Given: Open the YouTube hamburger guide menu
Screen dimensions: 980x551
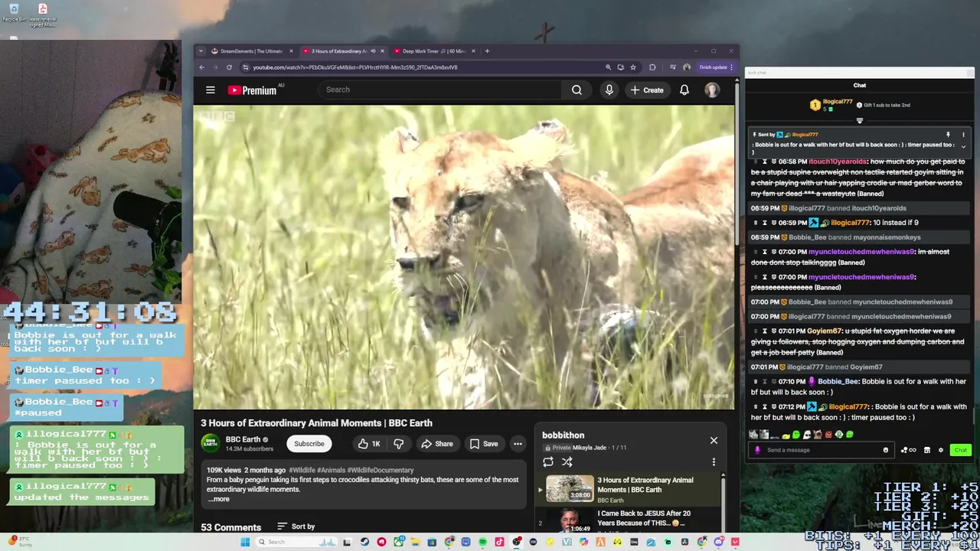Looking at the screenshot, I should tap(211, 90).
